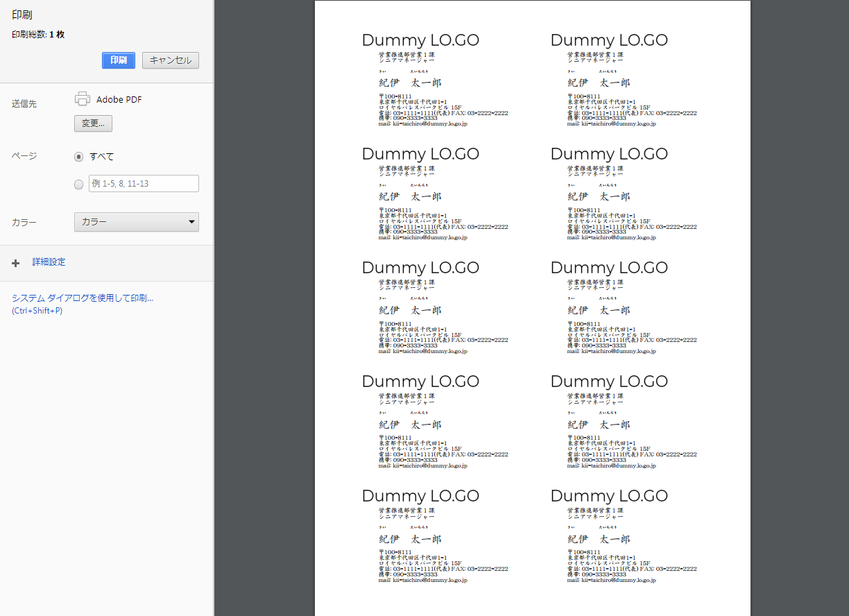Click the 送信先 destination label

[24, 104]
